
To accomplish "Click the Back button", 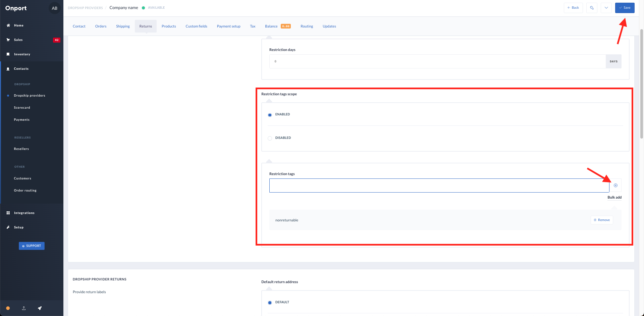I will click(x=573, y=8).
